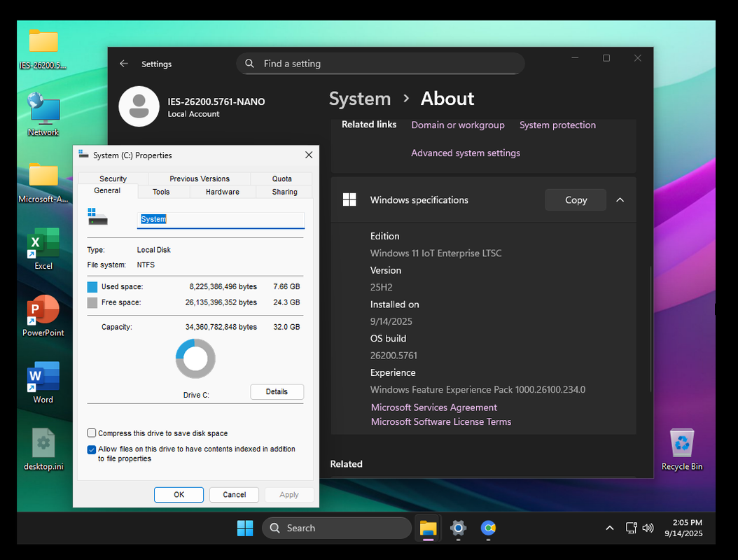
Task: Open Advanced system settings link
Action: [466, 153]
